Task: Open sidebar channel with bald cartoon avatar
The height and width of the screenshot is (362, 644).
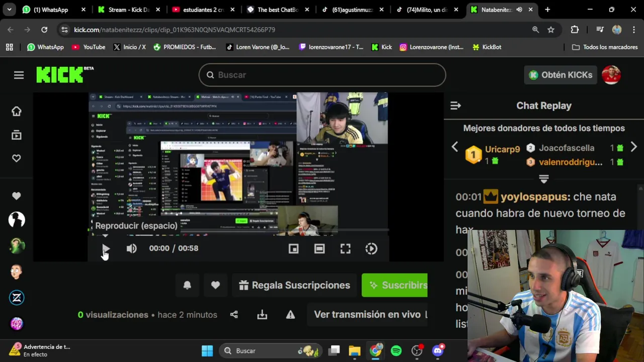Action: (x=17, y=272)
